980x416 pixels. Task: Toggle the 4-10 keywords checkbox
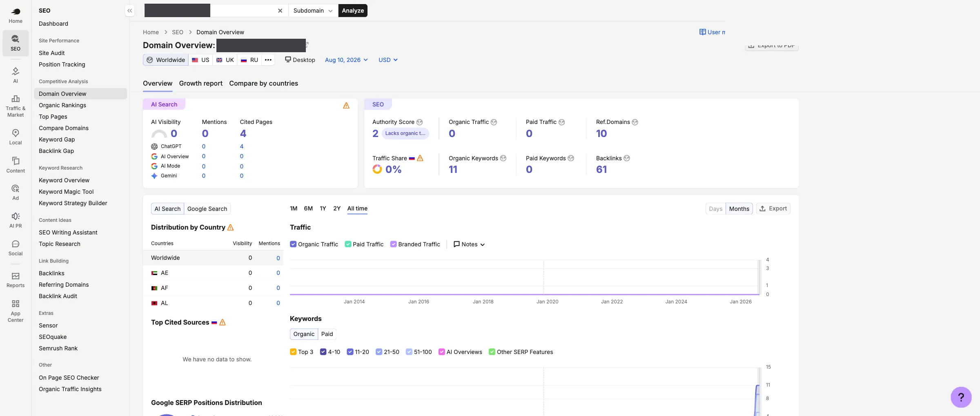[323, 352]
